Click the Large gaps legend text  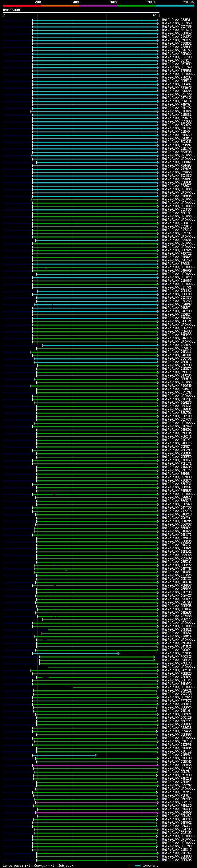(38, 866)
